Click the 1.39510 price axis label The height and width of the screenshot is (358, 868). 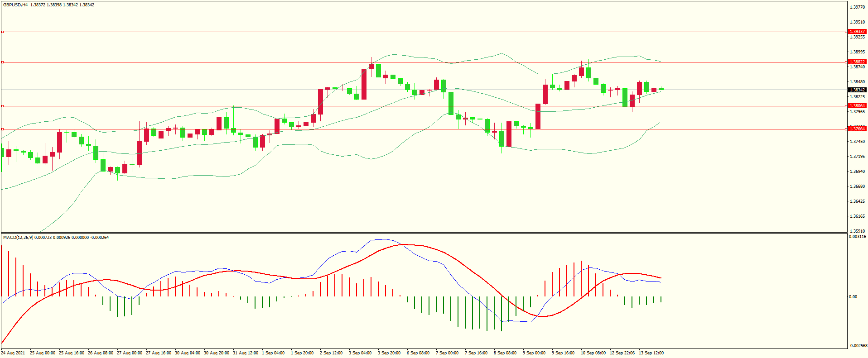tap(857, 22)
